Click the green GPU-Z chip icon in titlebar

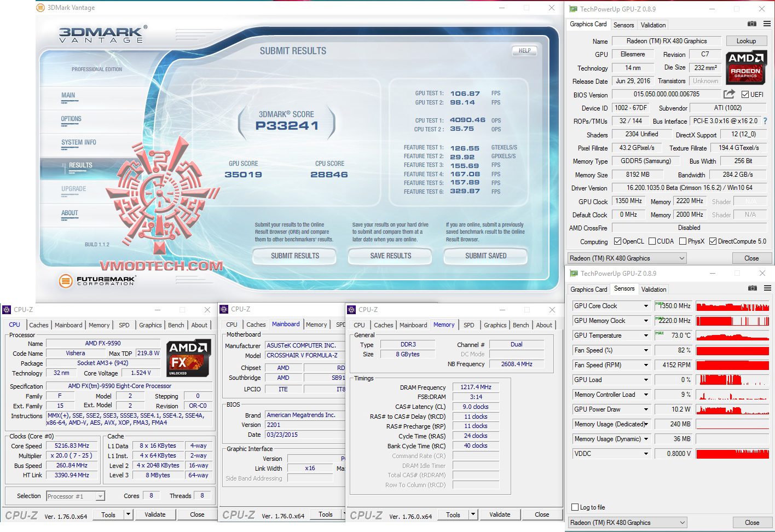tap(573, 9)
